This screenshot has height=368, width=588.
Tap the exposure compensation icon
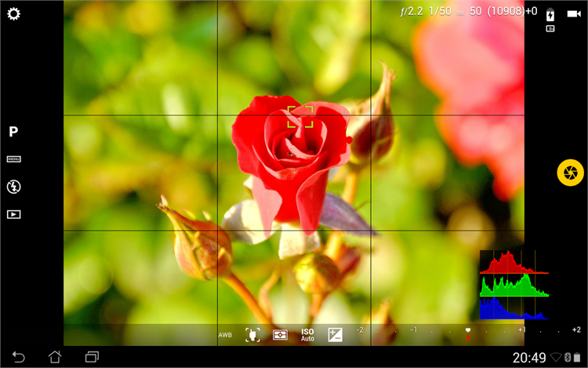pyautogui.click(x=335, y=334)
